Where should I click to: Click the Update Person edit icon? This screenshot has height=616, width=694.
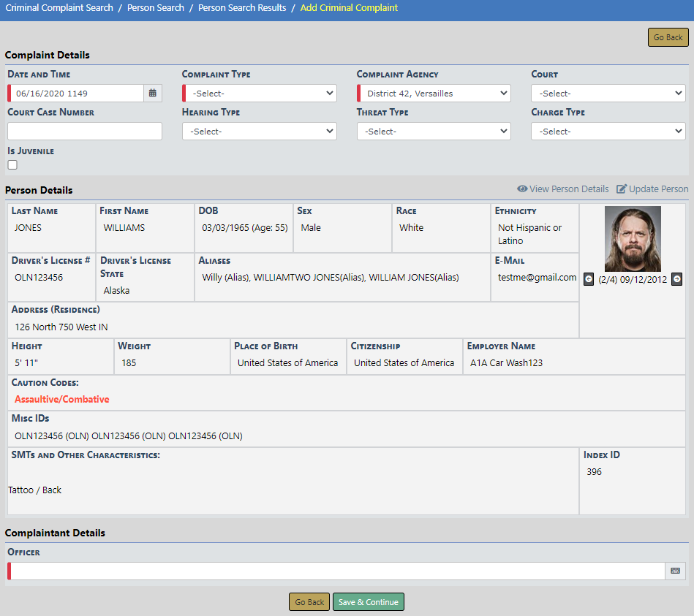[x=622, y=189]
